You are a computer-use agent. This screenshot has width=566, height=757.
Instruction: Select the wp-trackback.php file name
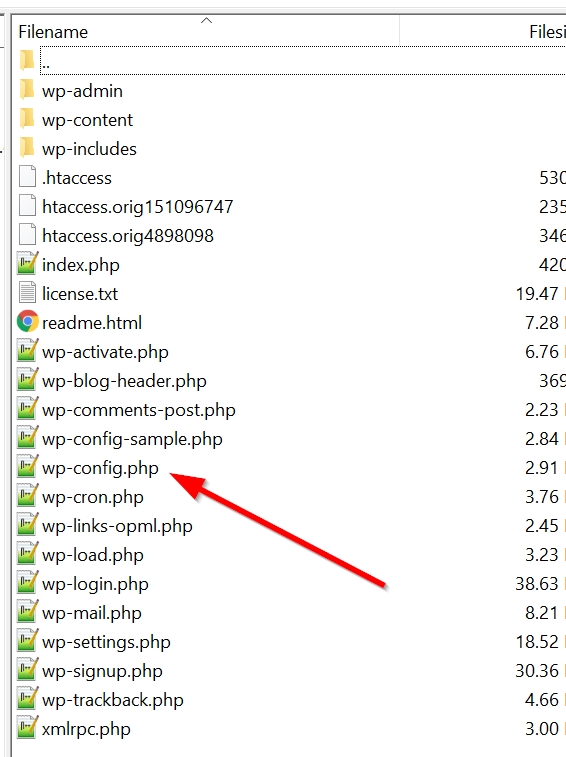[113, 699]
